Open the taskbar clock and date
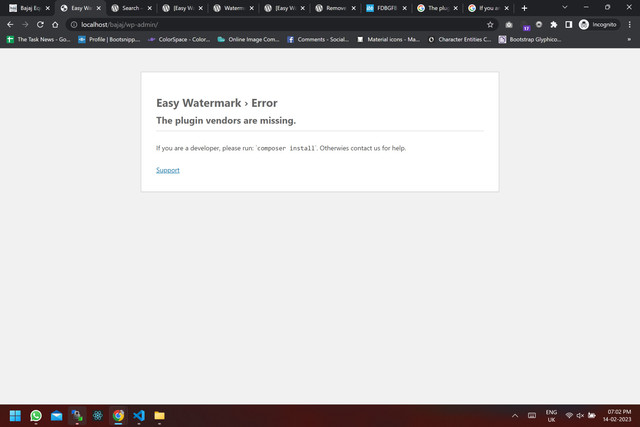The width and height of the screenshot is (640, 427). tap(618, 416)
